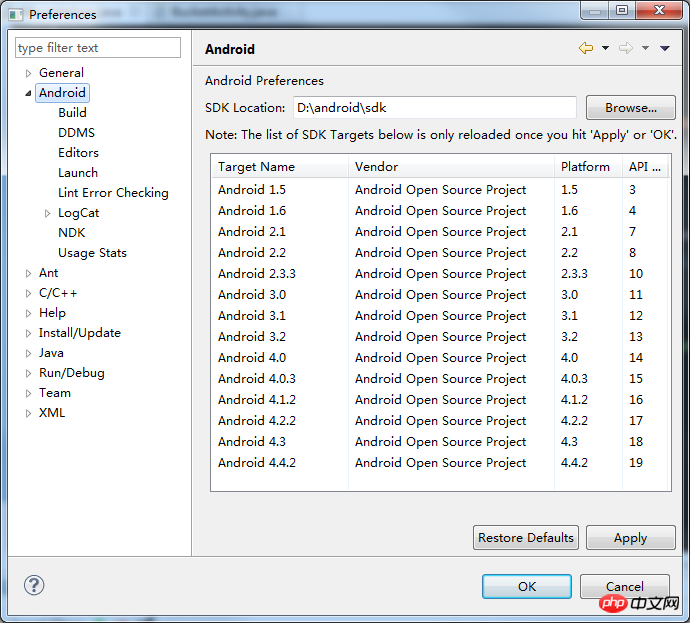The image size is (690, 623).
Task: Confirm with the OK button
Action: (527, 586)
